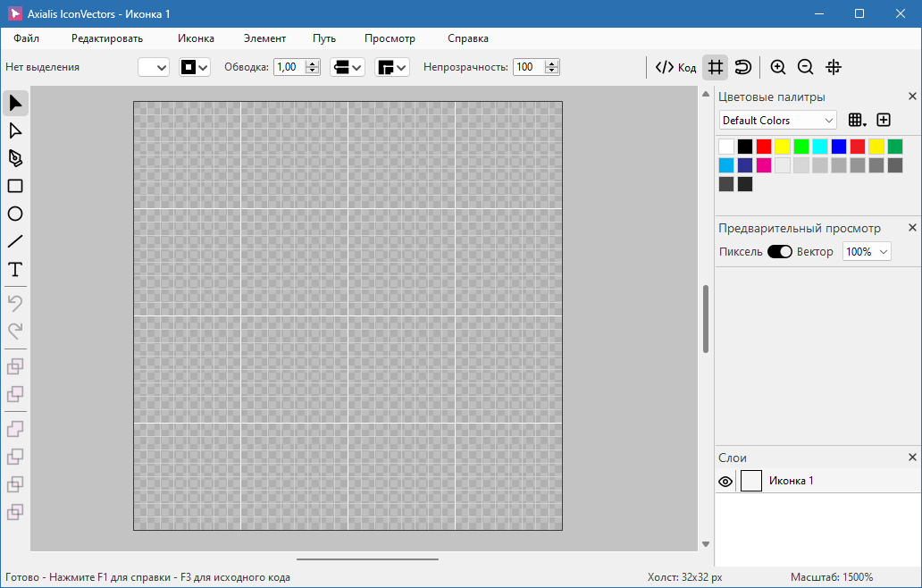This screenshot has height=588, width=922.
Task: Zoom out of the canvas
Action: tap(805, 67)
